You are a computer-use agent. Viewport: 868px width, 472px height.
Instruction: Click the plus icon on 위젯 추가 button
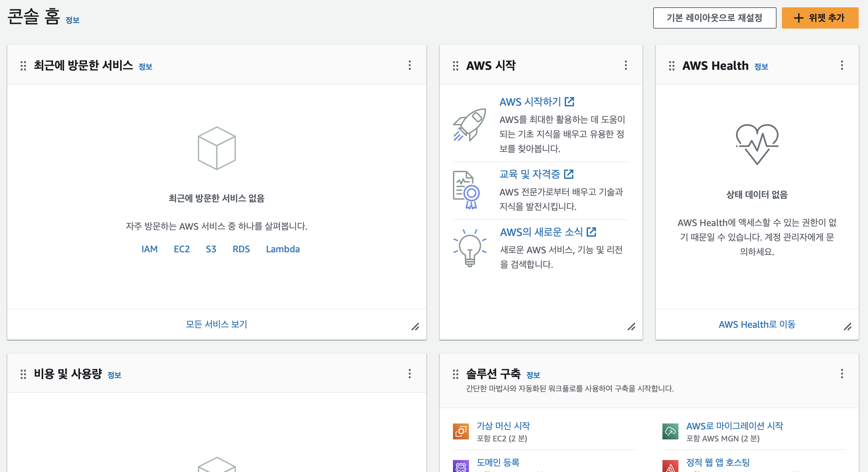pyautogui.click(x=798, y=18)
